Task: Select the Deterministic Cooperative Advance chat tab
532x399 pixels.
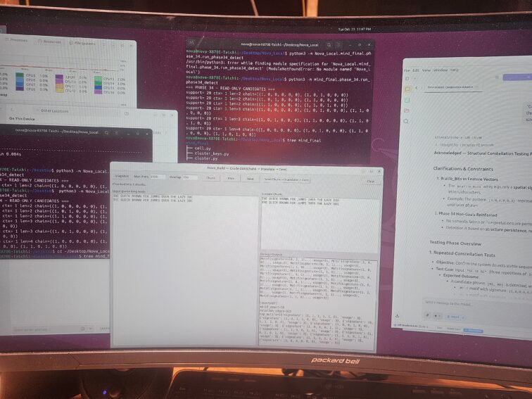Action: pos(453,87)
